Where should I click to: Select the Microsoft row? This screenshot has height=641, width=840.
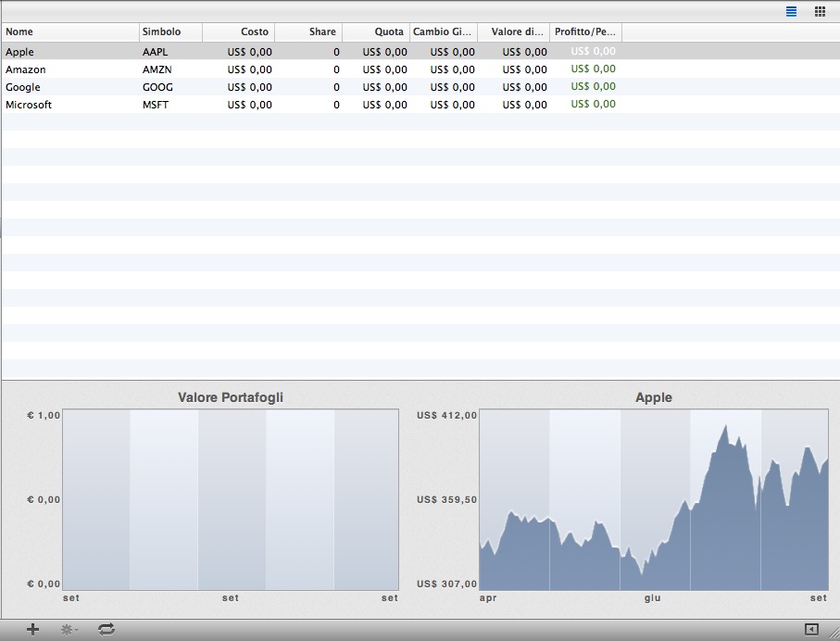click(420, 105)
